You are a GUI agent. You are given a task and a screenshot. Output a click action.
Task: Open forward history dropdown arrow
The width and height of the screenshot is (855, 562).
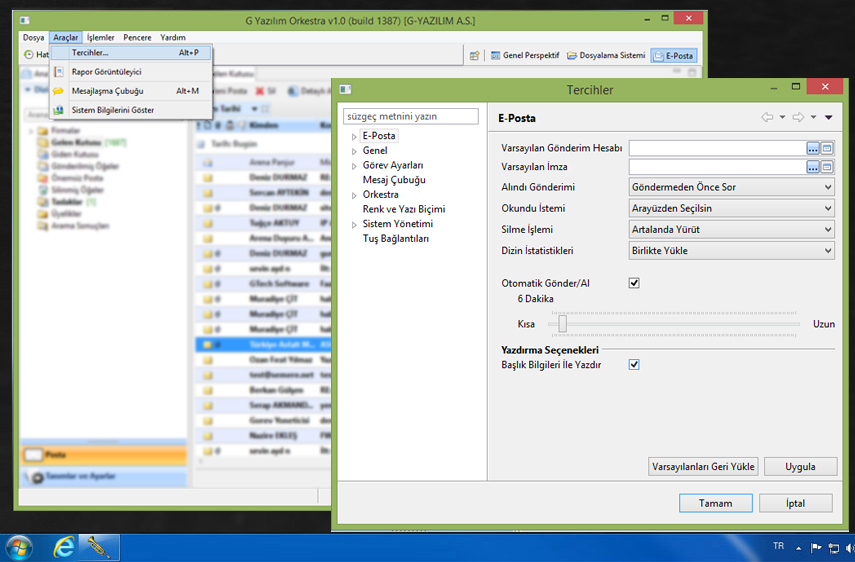click(x=814, y=117)
